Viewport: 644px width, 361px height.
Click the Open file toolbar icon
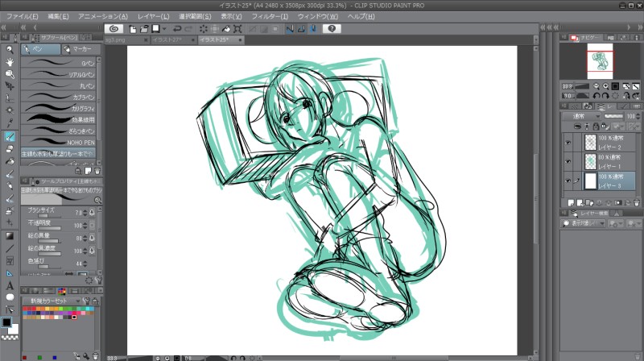[144, 29]
